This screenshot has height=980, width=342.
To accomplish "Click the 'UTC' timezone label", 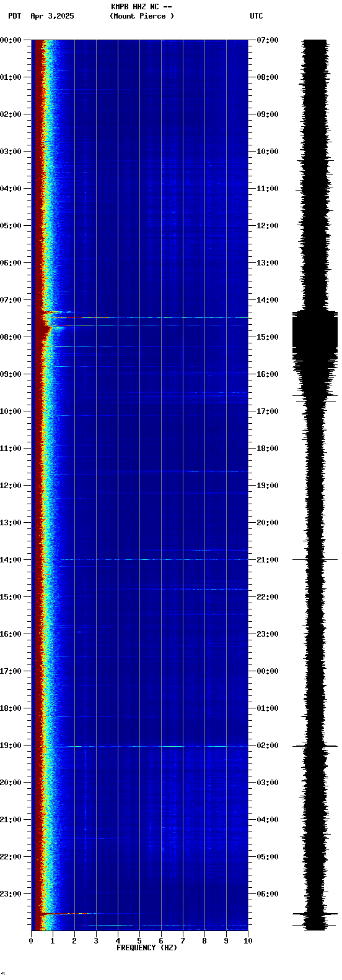I will point(256,16).
